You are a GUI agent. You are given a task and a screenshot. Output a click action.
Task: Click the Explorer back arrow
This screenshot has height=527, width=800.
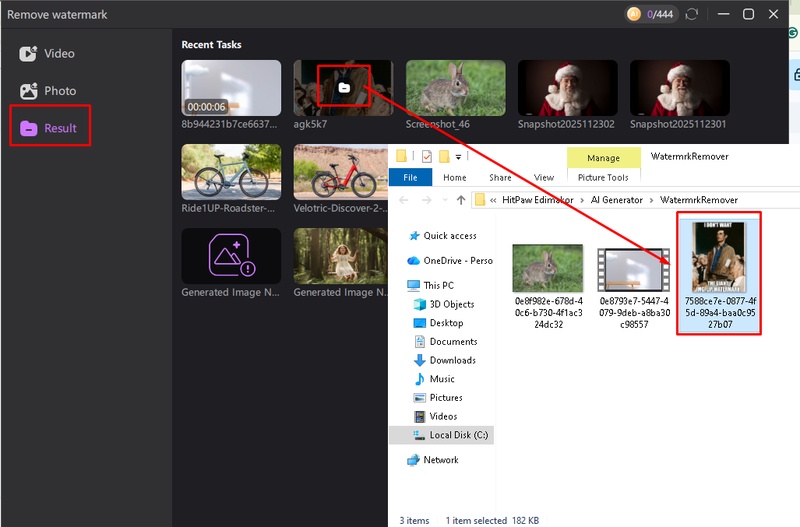404,200
